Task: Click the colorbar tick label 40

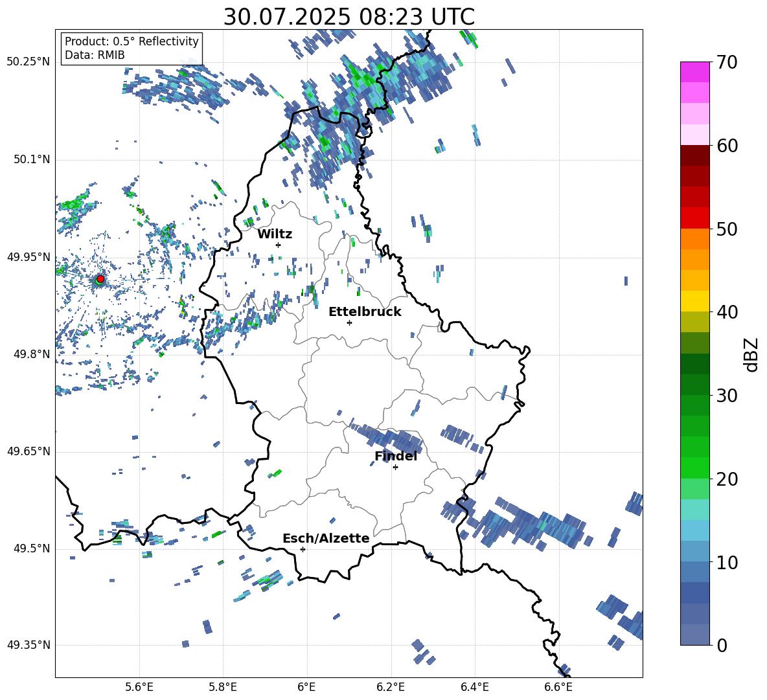Action: pyautogui.click(x=727, y=312)
